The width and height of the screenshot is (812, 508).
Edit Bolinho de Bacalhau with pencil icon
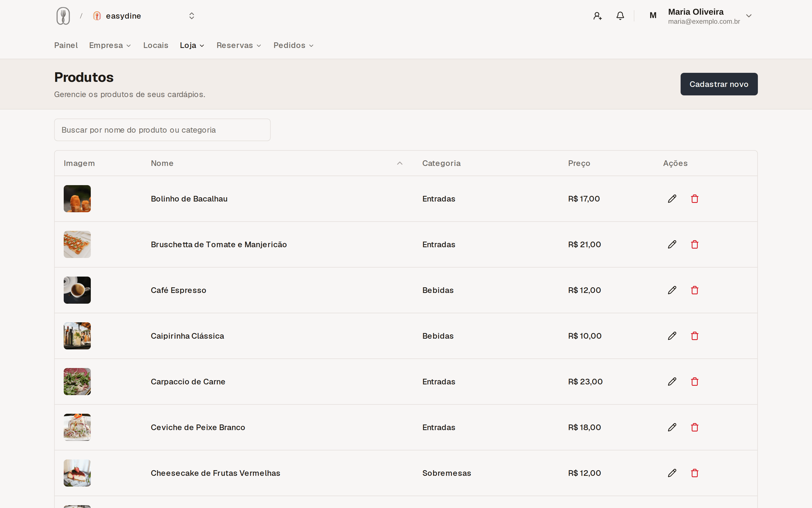672,199
